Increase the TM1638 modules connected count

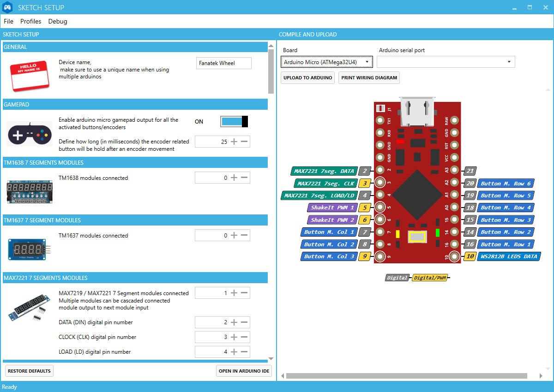(234, 178)
